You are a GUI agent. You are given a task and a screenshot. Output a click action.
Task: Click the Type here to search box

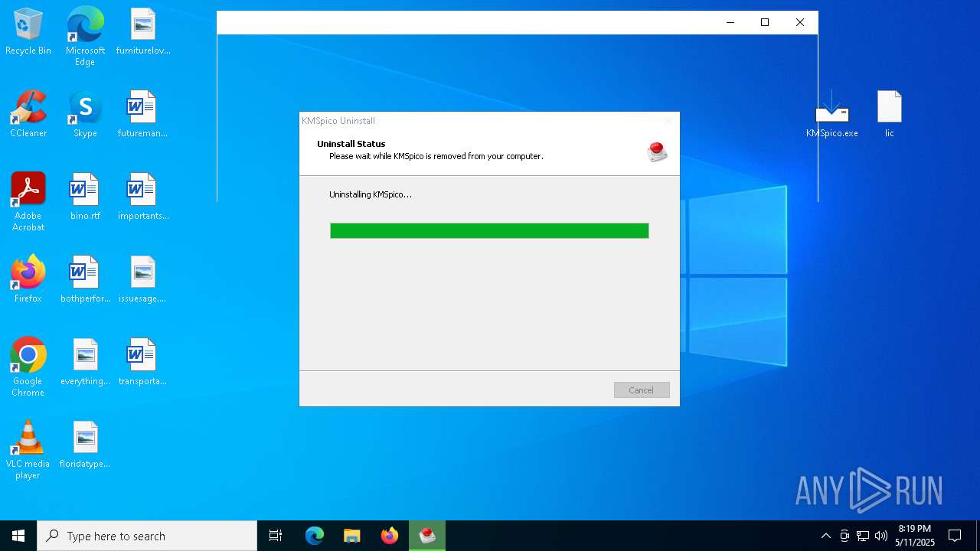[x=147, y=536]
